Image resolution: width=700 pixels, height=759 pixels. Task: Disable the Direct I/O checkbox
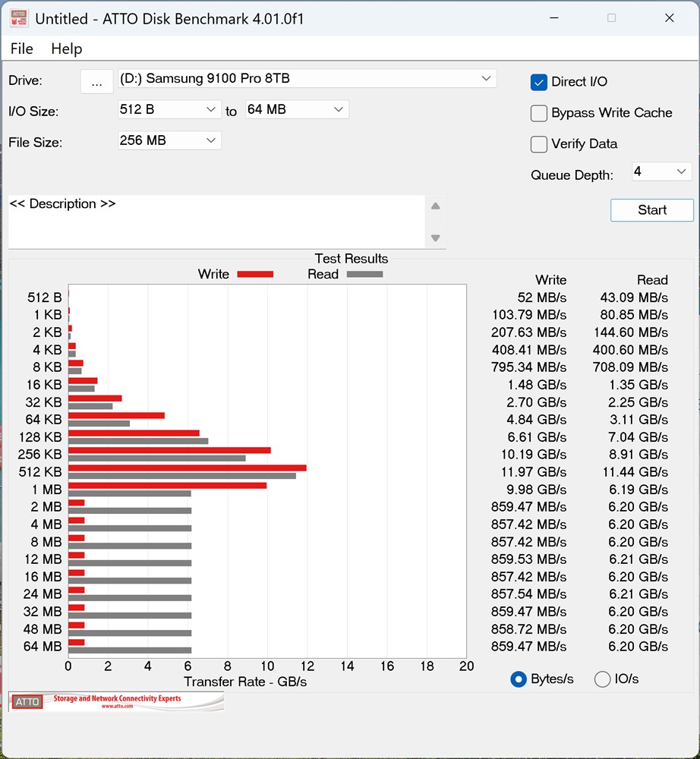[x=539, y=82]
